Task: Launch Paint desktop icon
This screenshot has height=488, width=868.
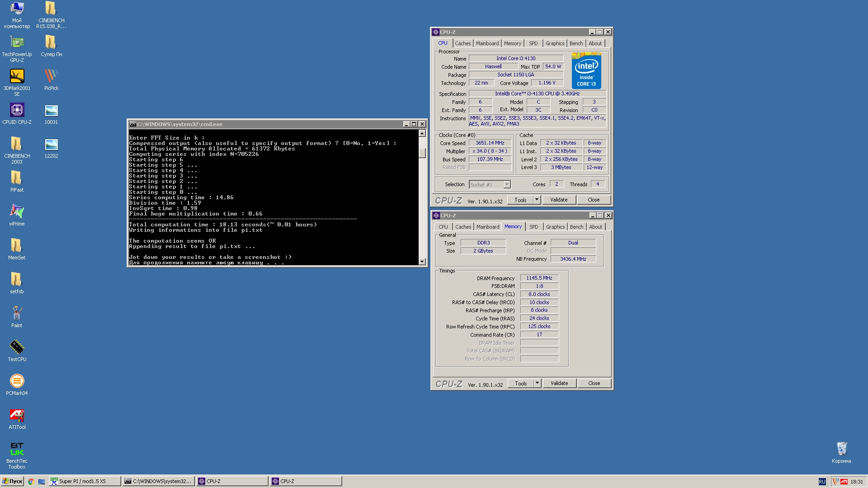Action: (x=17, y=317)
